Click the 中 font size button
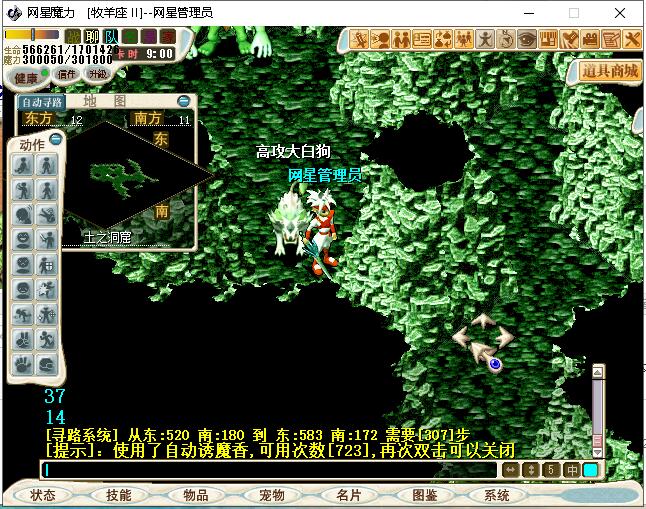 [571, 470]
